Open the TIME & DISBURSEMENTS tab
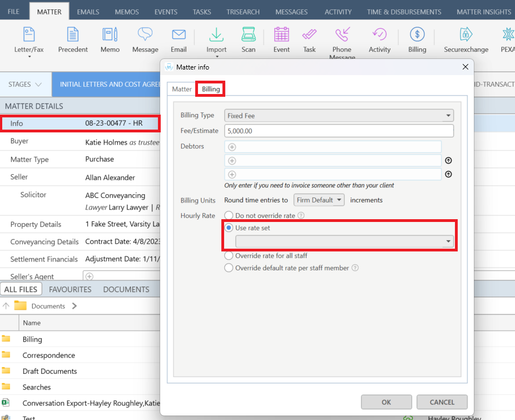Screen dimensions: 515x420 404,12
